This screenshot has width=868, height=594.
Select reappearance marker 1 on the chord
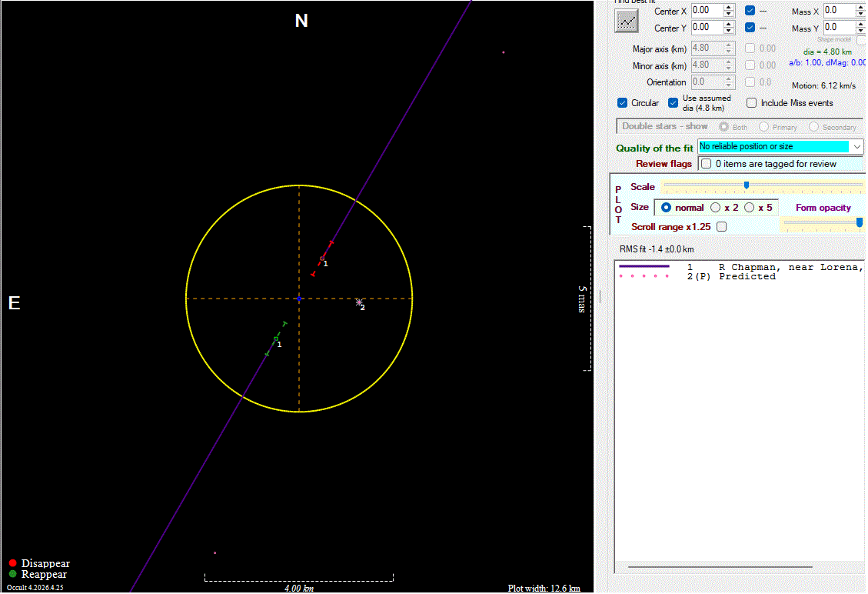tap(276, 339)
